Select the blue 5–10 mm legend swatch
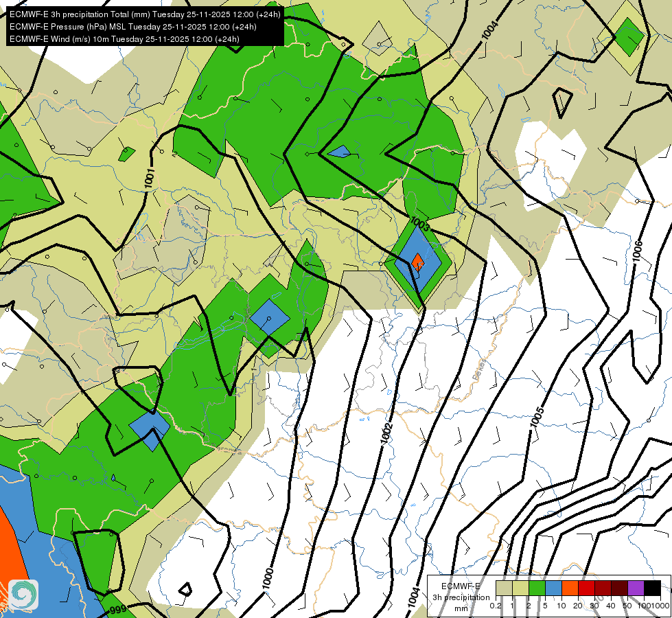672x618 pixels. click(x=553, y=588)
